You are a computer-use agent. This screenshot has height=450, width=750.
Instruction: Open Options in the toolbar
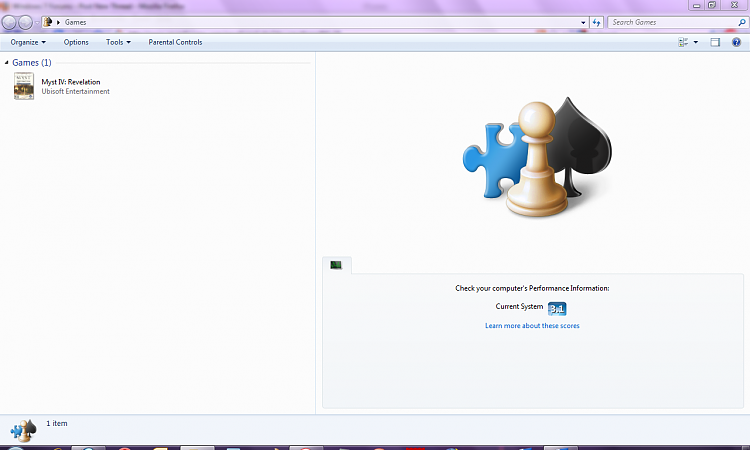click(76, 42)
